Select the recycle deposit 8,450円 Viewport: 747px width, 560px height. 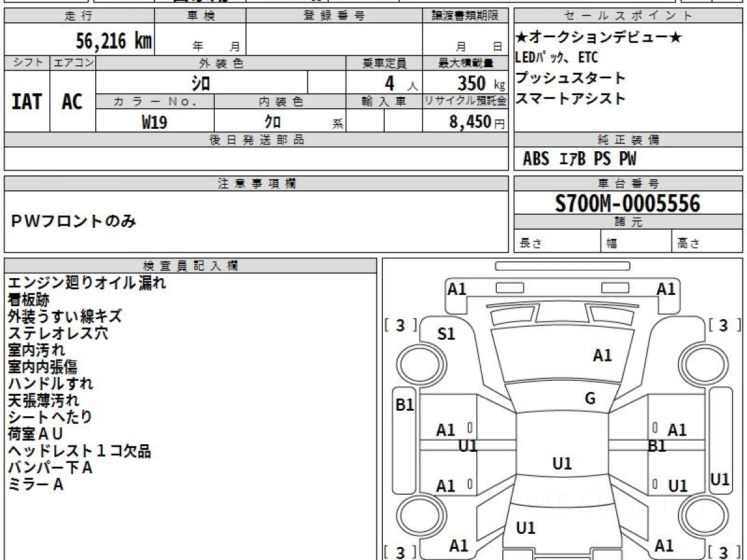477,122
